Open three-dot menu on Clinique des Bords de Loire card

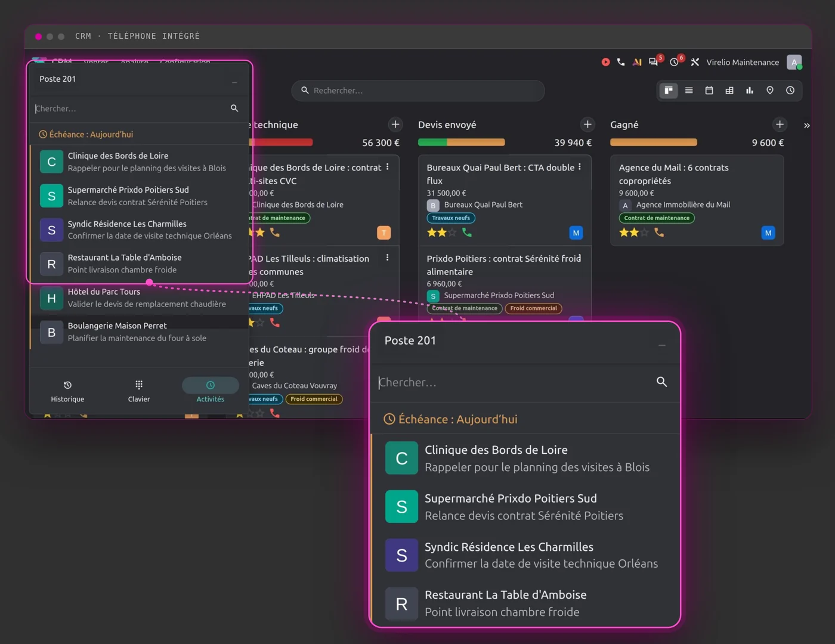click(x=388, y=168)
